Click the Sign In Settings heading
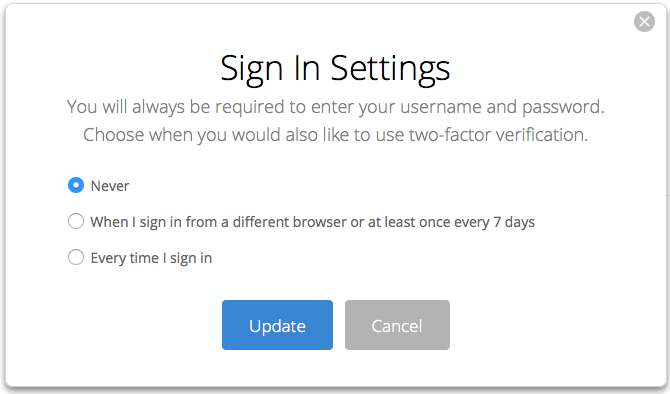This screenshot has height=394, width=670. click(335, 68)
